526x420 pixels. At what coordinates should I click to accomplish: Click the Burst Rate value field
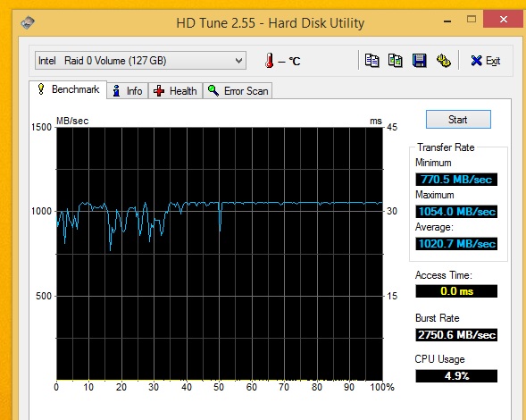(456, 335)
